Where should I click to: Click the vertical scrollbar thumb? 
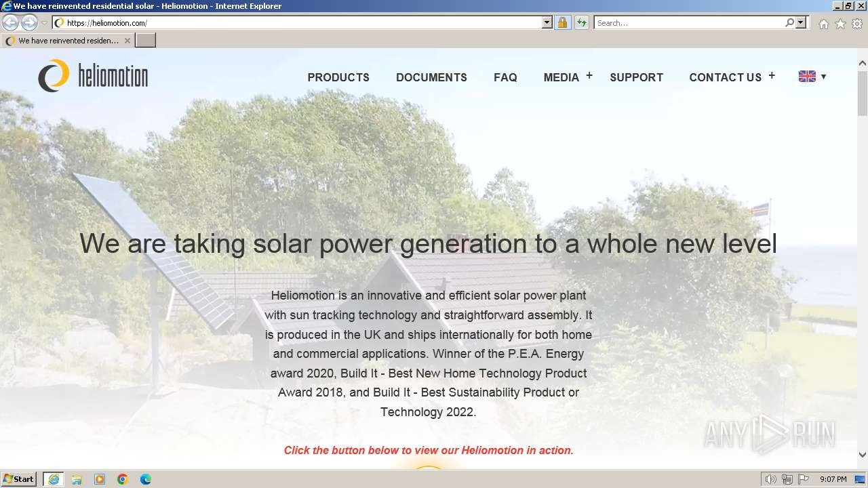(x=863, y=92)
